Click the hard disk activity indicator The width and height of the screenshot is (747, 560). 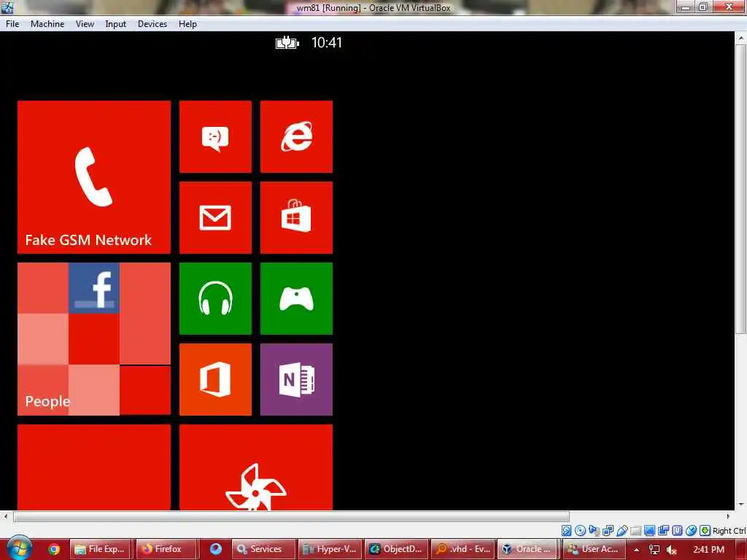566,531
